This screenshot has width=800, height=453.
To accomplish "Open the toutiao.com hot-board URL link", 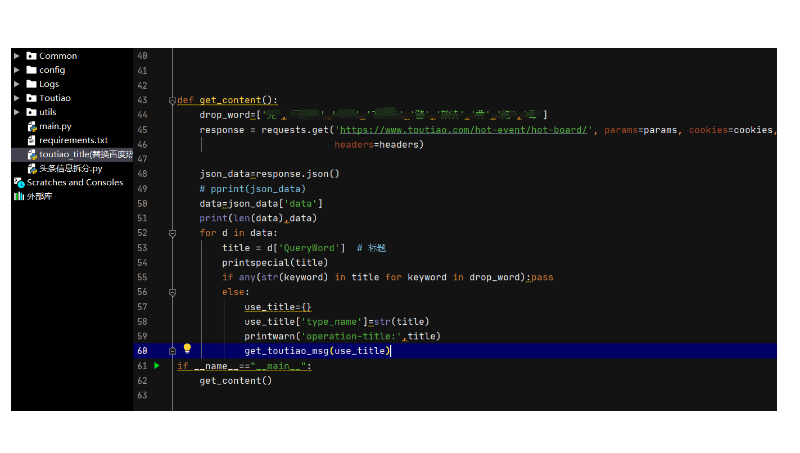I will click(464, 130).
